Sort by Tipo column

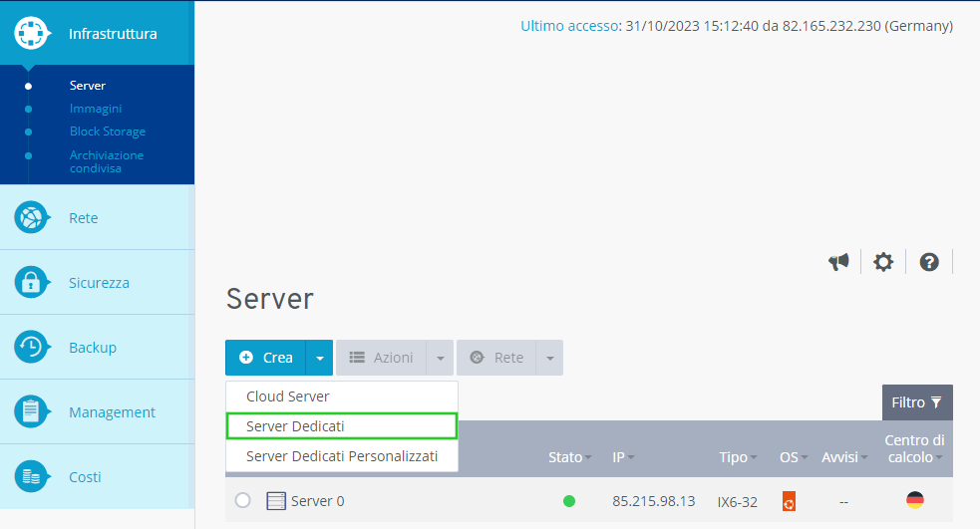pos(738,457)
